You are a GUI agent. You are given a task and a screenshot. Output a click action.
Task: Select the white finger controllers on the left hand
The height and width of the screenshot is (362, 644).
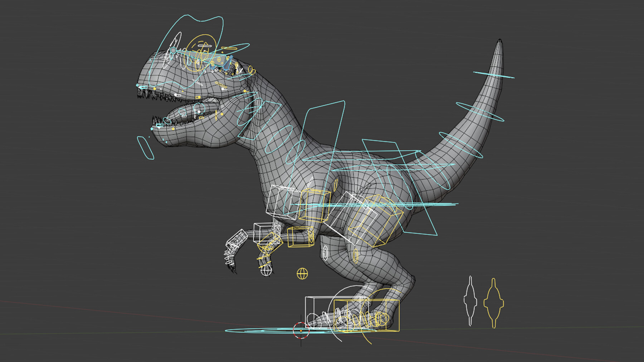click(228, 259)
